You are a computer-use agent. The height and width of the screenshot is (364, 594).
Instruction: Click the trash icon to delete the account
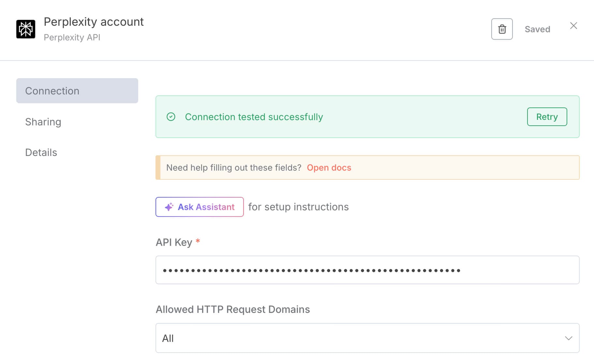coord(501,29)
